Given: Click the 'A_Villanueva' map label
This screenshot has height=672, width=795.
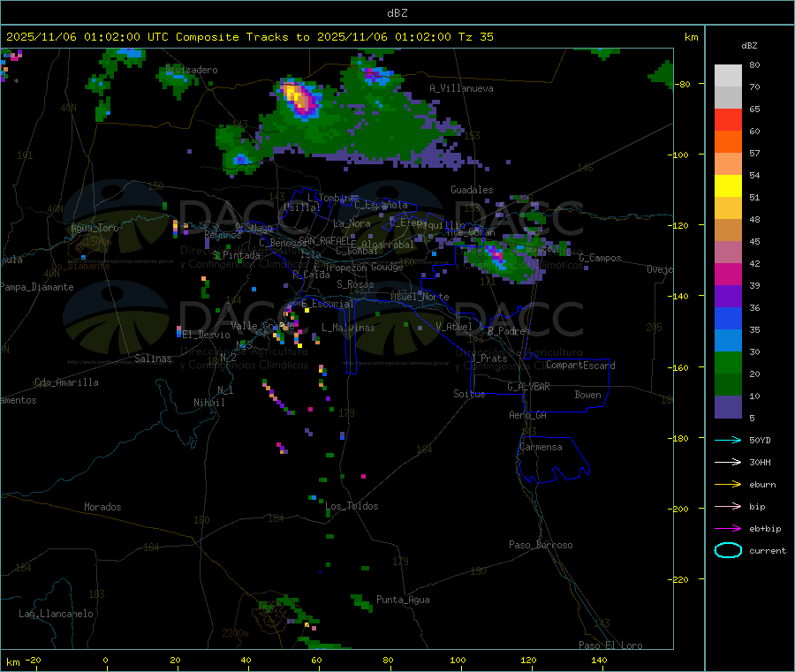Looking at the screenshot, I should click(x=461, y=88).
